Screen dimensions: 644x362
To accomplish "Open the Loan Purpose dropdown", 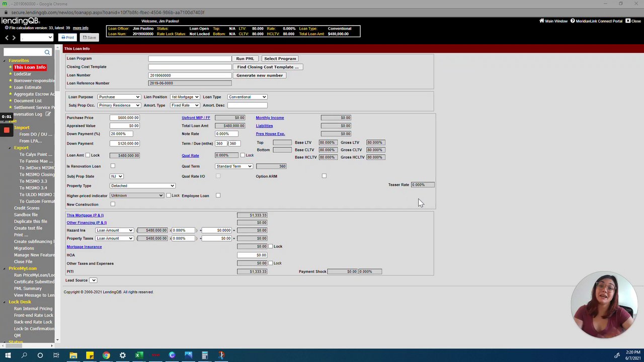I will click(x=119, y=97).
